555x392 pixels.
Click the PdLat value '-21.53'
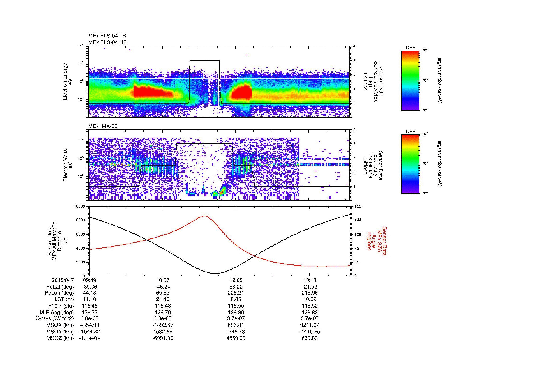[310, 287]
